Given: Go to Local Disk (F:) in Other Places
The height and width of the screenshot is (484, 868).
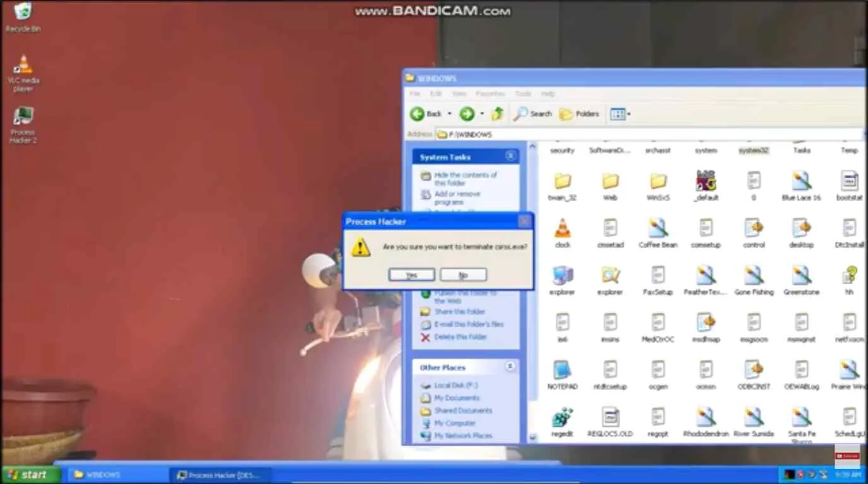Looking at the screenshot, I should [x=455, y=385].
